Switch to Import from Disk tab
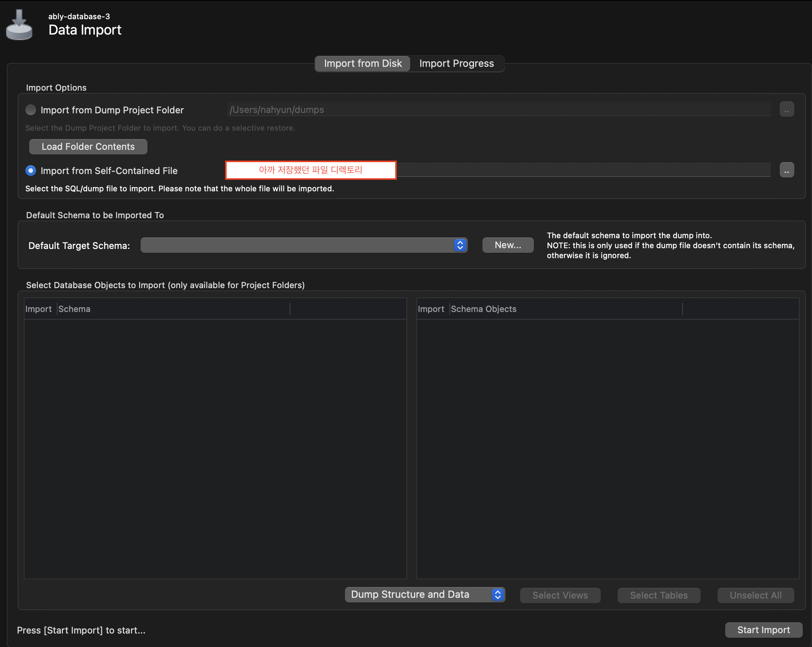The width and height of the screenshot is (812, 647). coord(363,64)
